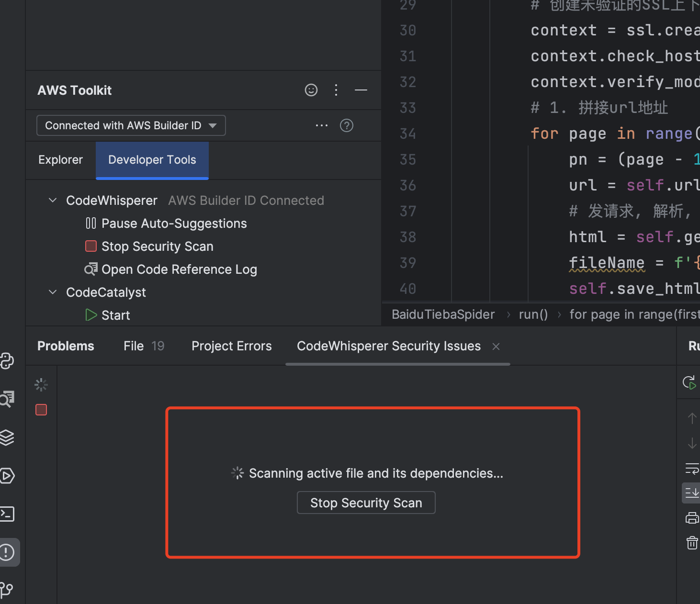Click BaiduTiebaSpider in the breadcrumb bar
The image size is (700, 604).
coord(443,314)
